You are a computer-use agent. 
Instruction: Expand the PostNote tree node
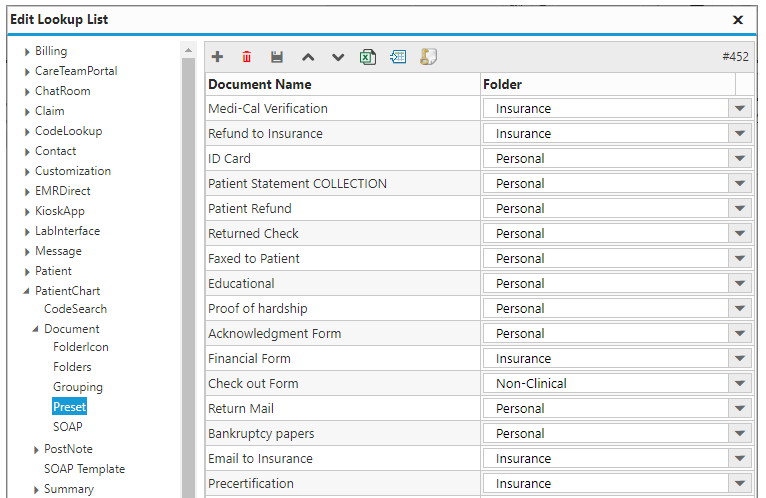pyautogui.click(x=36, y=450)
